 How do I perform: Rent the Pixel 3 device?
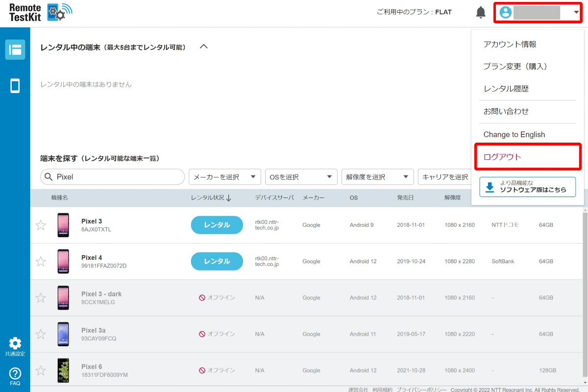point(217,225)
